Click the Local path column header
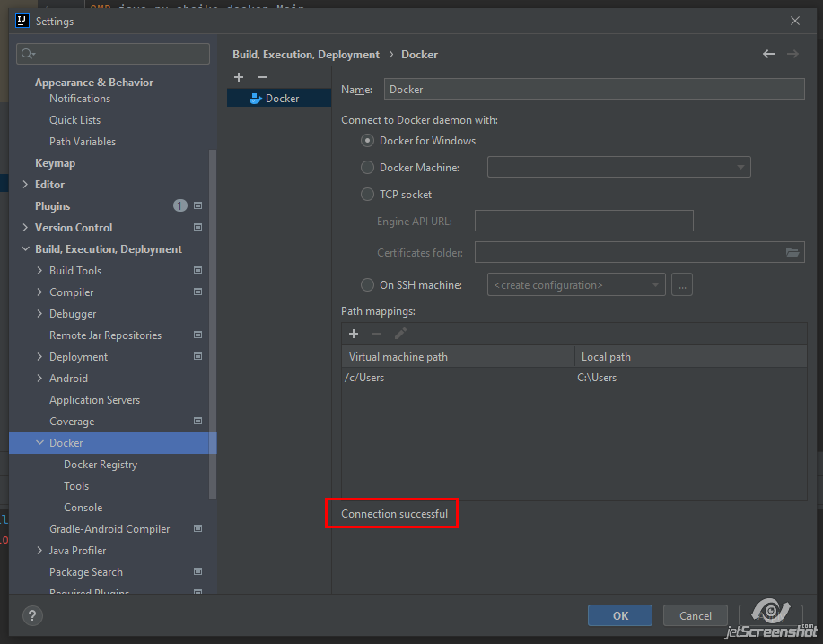Screen dimensions: 823x644 [691, 357]
